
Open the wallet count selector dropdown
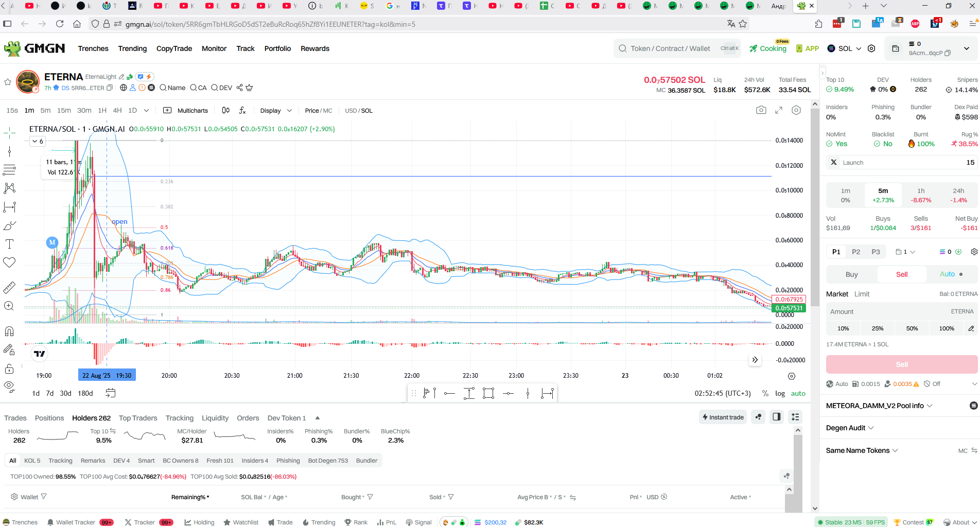click(x=905, y=252)
